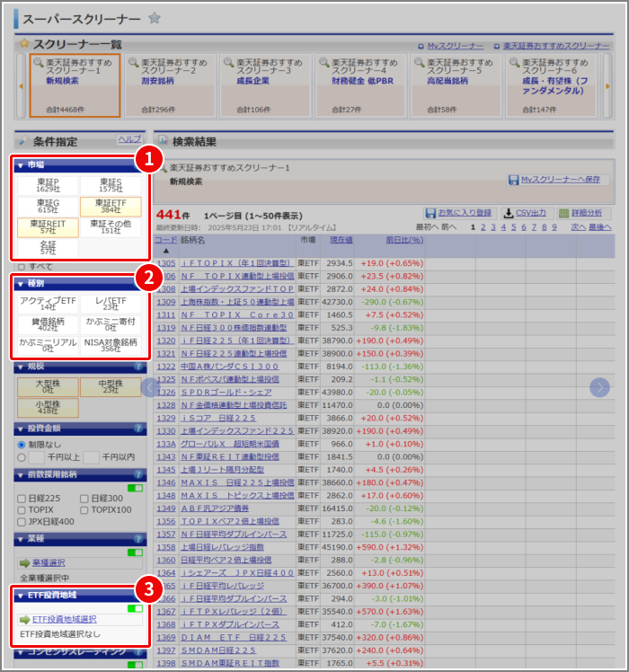Click the CSV出力 download icon
The width and height of the screenshot is (629, 672).
coord(508,213)
